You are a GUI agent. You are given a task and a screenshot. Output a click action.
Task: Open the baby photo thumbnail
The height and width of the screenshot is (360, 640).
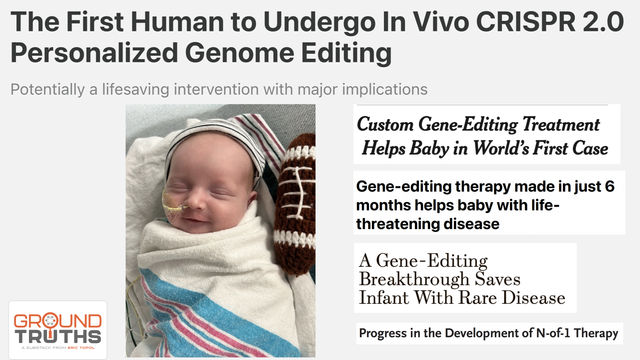pyautogui.click(x=220, y=231)
